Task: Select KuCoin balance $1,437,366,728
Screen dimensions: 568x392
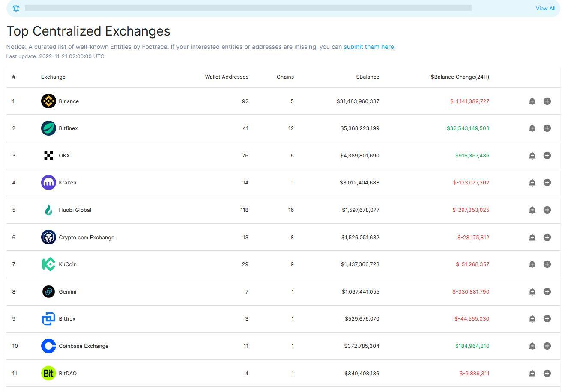Action: coord(360,264)
